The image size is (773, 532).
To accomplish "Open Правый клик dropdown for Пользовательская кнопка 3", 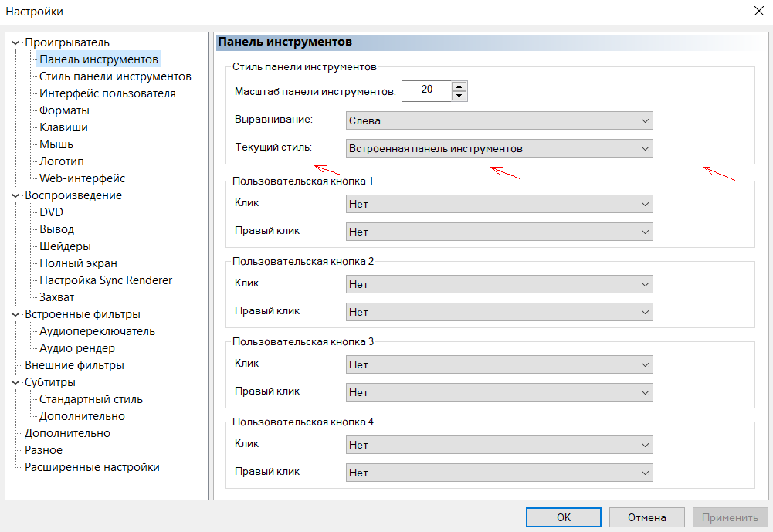I will [x=499, y=392].
